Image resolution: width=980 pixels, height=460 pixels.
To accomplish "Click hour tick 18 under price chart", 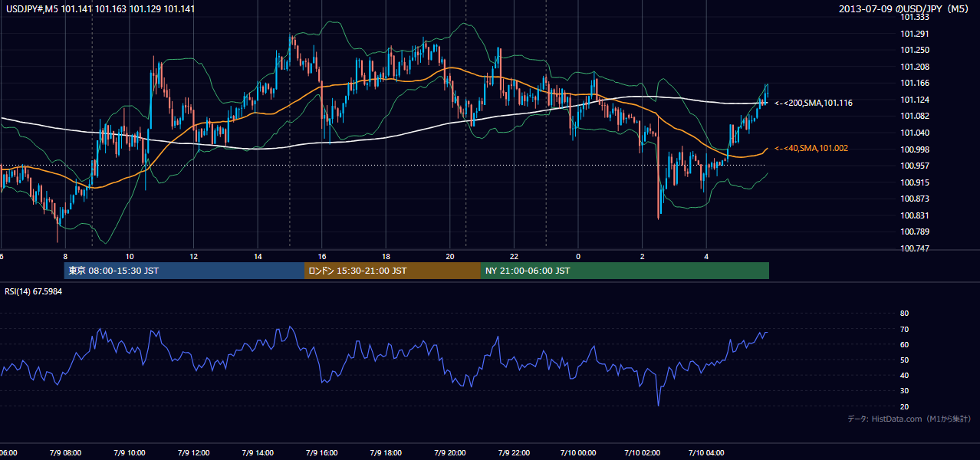I will 386,257.
